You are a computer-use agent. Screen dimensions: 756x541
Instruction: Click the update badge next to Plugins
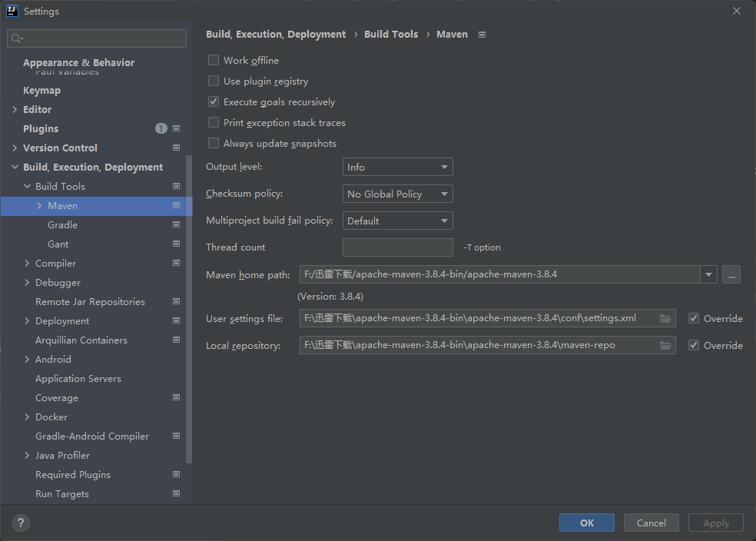pos(161,128)
